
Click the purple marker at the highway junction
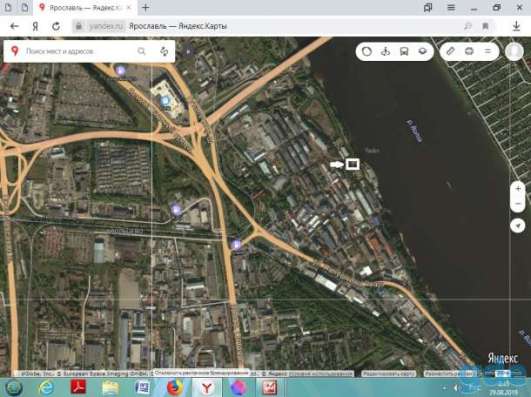click(x=236, y=244)
